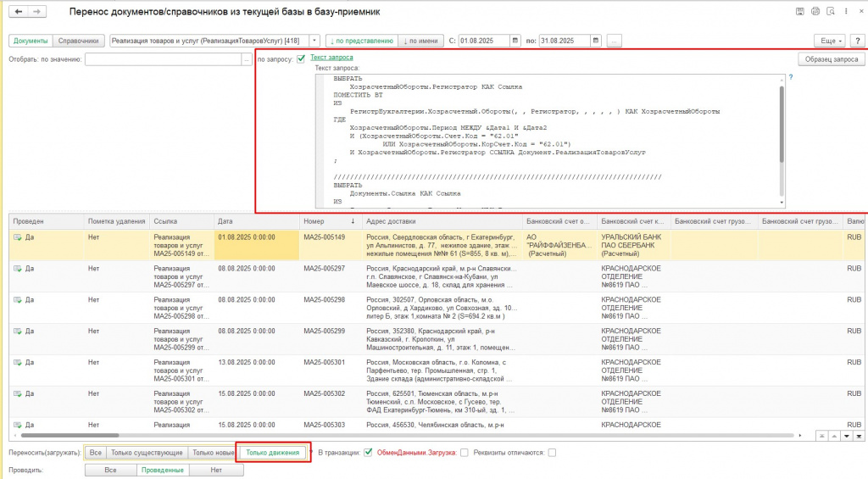
Task: Click the 'Образец запроса' button
Action: coord(832,58)
